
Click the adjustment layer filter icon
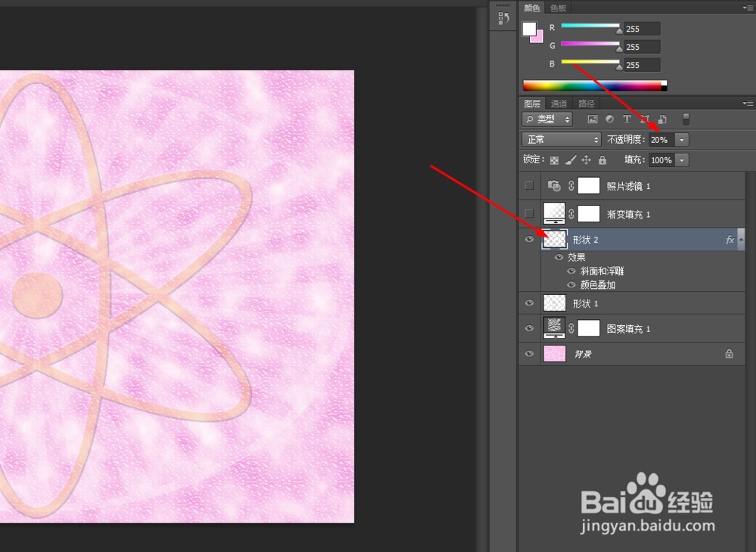click(x=610, y=119)
